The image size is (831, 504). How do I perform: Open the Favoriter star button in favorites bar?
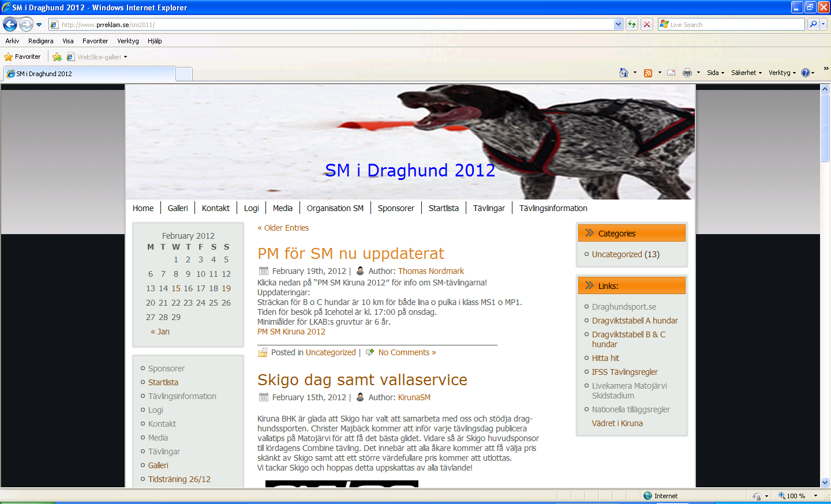point(23,57)
